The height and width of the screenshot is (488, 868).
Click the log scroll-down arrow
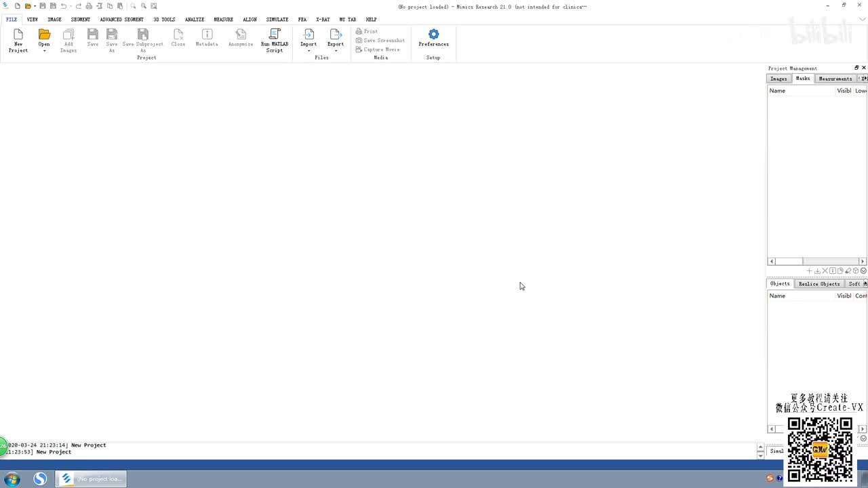[760, 456]
